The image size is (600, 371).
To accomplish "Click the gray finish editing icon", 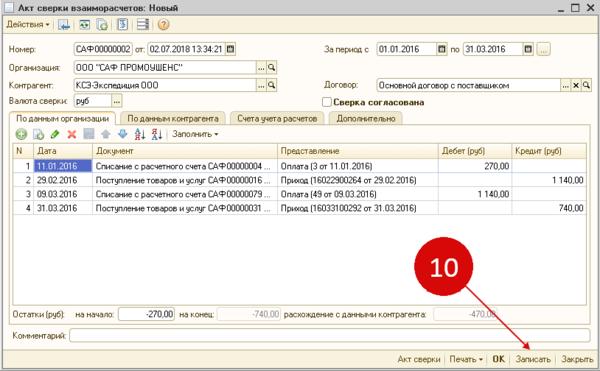I will click(x=89, y=134).
